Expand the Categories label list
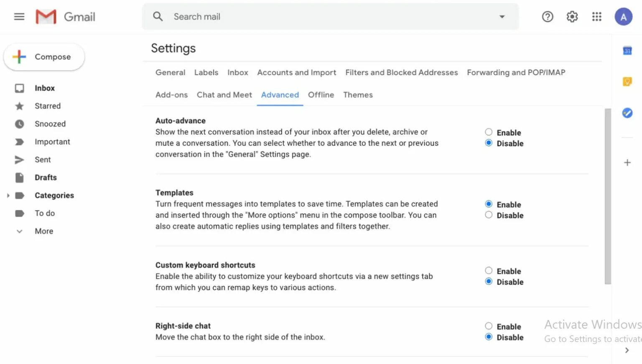642x364 pixels. pyautogui.click(x=8, y=195)
